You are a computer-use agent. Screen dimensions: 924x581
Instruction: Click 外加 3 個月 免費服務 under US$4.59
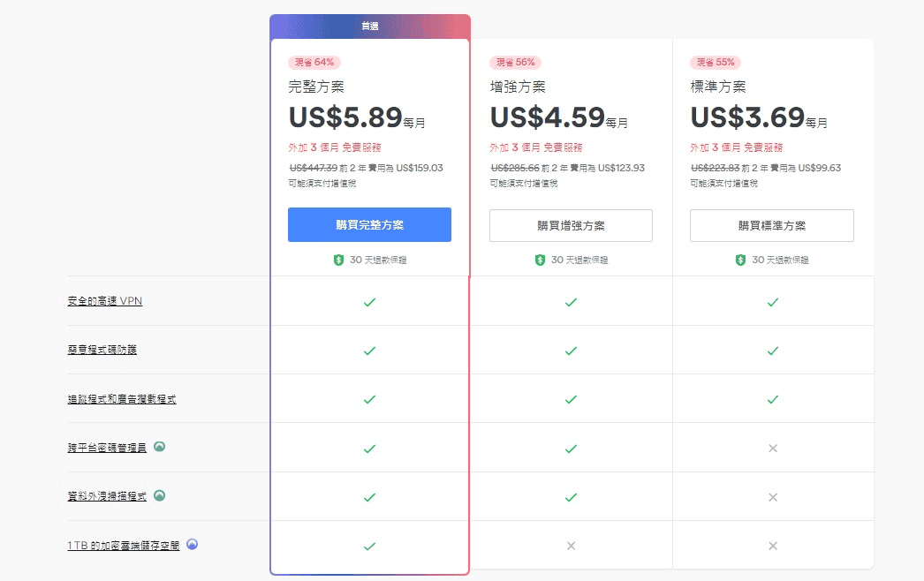[x=536, y=147]
